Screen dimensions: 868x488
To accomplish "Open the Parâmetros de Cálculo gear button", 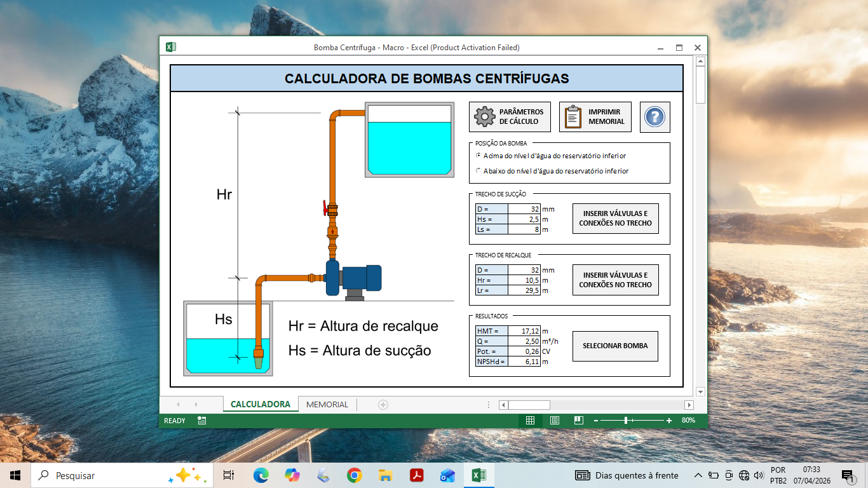I will point(510,117).
